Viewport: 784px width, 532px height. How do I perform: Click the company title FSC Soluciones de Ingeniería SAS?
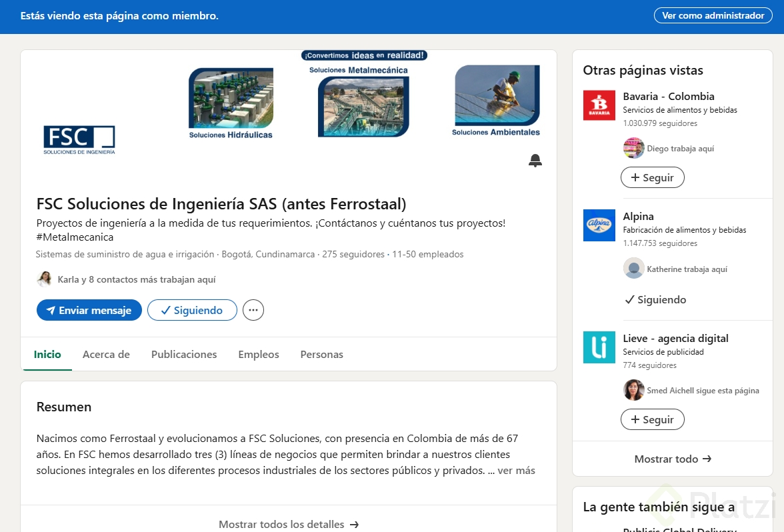pyautogui.click(x=221, y=203)
